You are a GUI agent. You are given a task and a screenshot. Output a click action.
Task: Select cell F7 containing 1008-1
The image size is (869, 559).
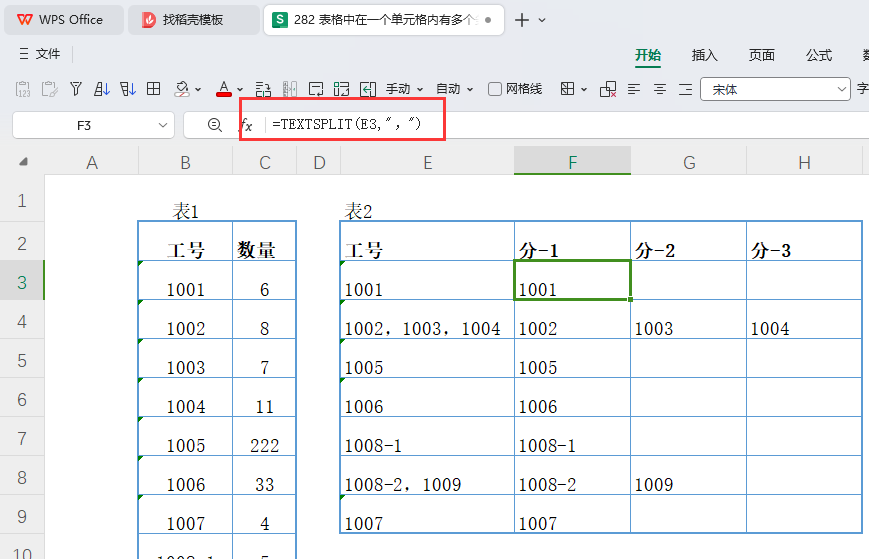572,437
